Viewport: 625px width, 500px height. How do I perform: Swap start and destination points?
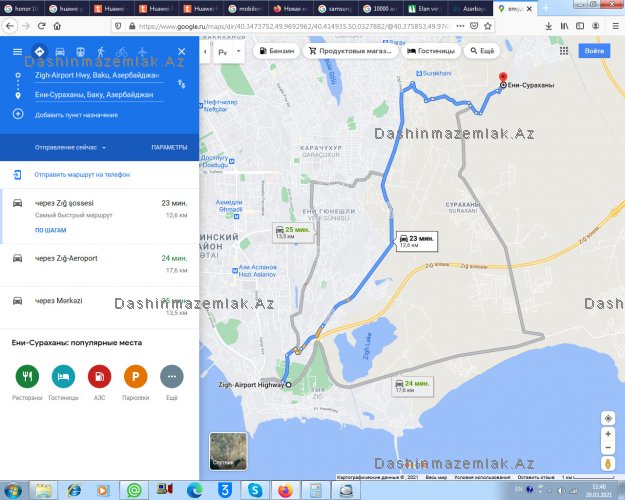pyautogui.click(x=181, y=84)
